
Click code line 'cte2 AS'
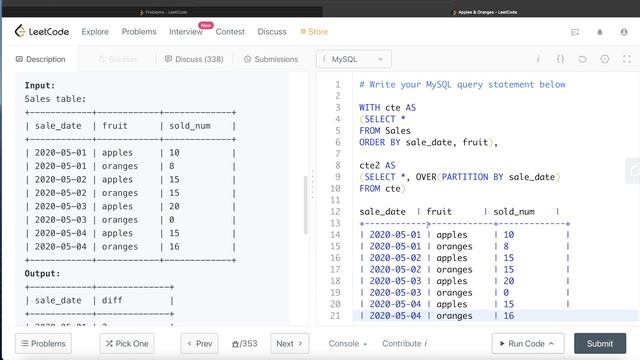coord(377,166)
